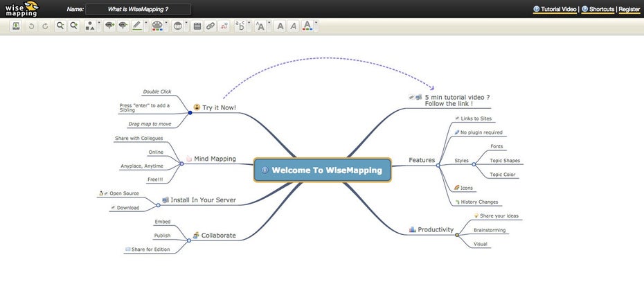This screenshot has width=644, height=282.
Task: Click the lightbulb icon beside Share your ideas
Action: [x=476, y=215]
